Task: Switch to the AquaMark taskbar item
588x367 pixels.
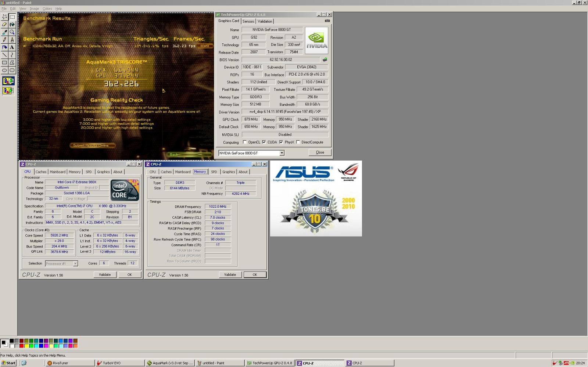Action: pos(170,363)
